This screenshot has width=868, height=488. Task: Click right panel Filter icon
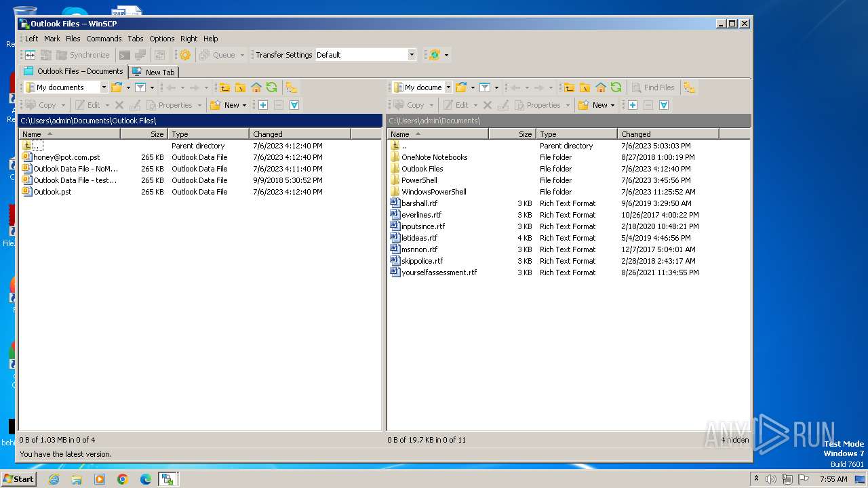pyautogui.click(x=485, y=87)
